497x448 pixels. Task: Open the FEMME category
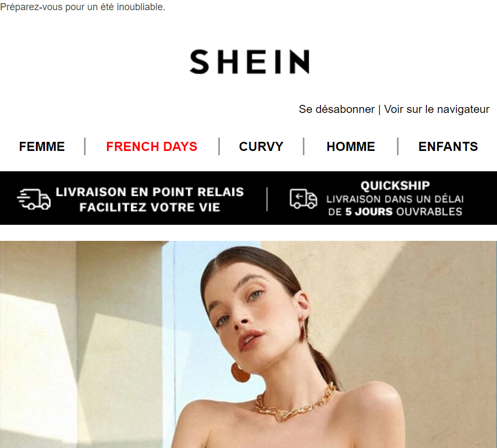pos(42,147)
